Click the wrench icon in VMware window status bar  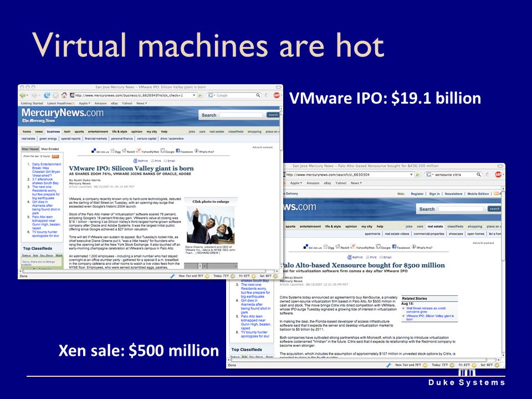[172, 276]
